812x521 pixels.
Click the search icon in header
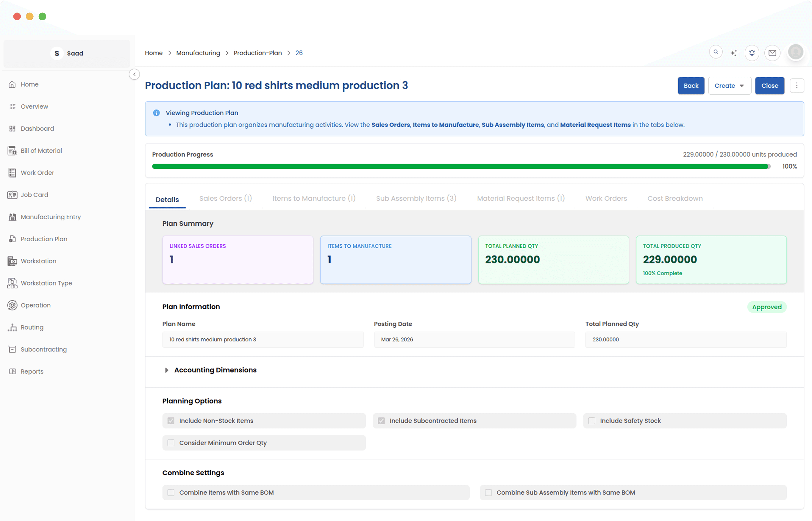pyautogui.click(x=716, y=52)
